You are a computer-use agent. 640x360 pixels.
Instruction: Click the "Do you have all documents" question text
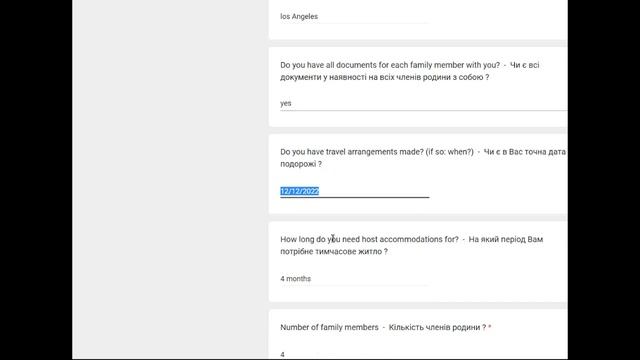click(390, 65)
